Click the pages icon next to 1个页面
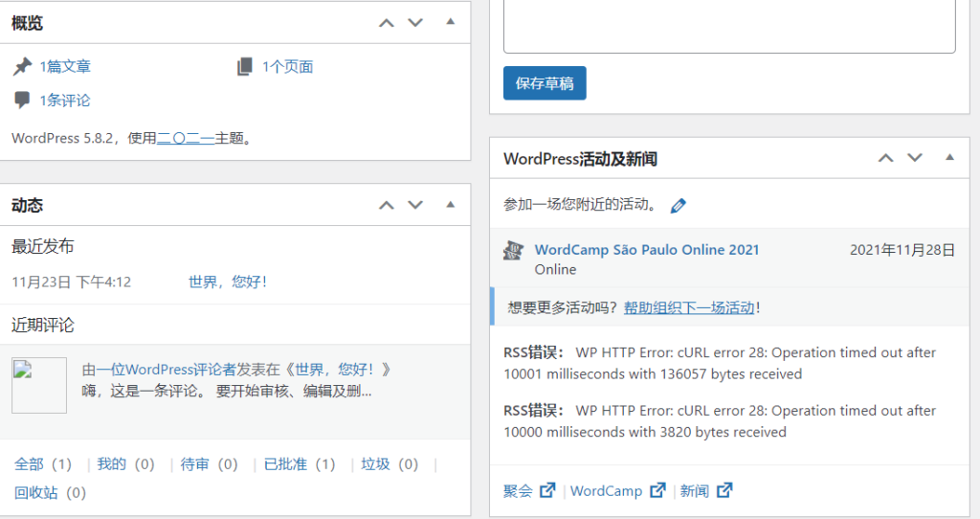The image size is (980, 519). pos(244,66)
